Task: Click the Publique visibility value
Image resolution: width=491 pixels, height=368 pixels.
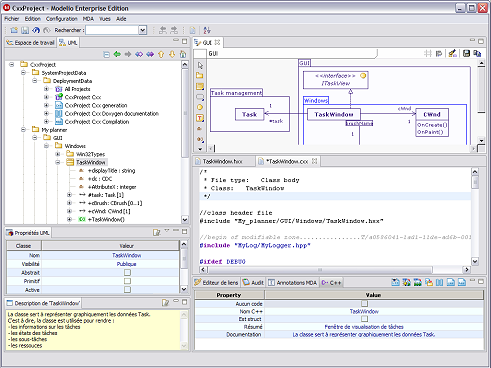Action: coord(126,264)
